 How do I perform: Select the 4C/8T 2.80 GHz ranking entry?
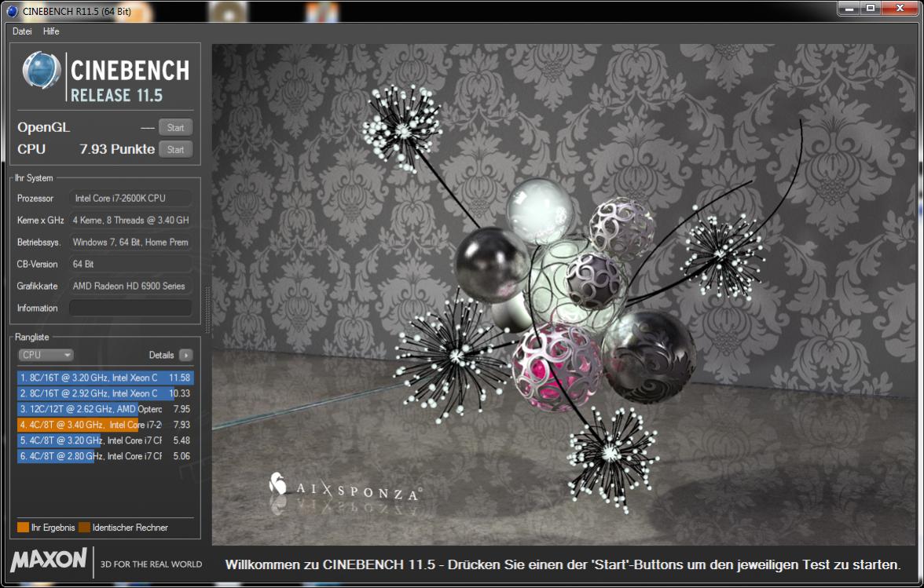tap(105, 455)
